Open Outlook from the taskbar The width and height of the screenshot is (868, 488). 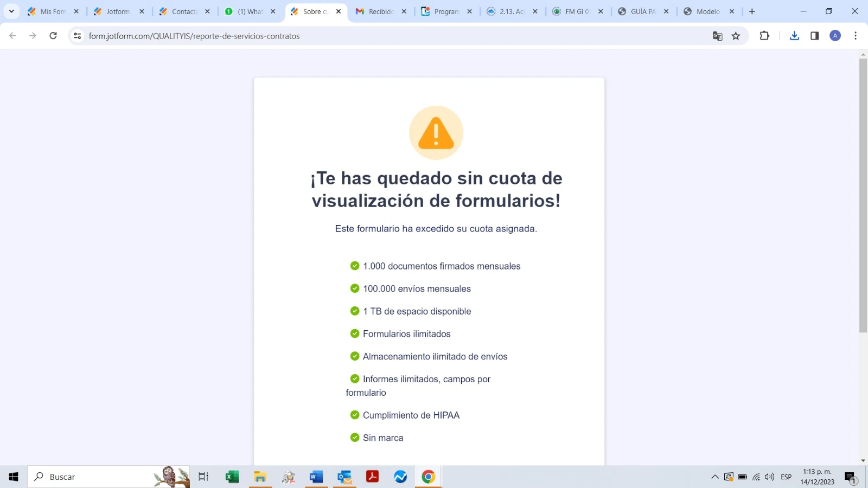[x=344, y=477]
